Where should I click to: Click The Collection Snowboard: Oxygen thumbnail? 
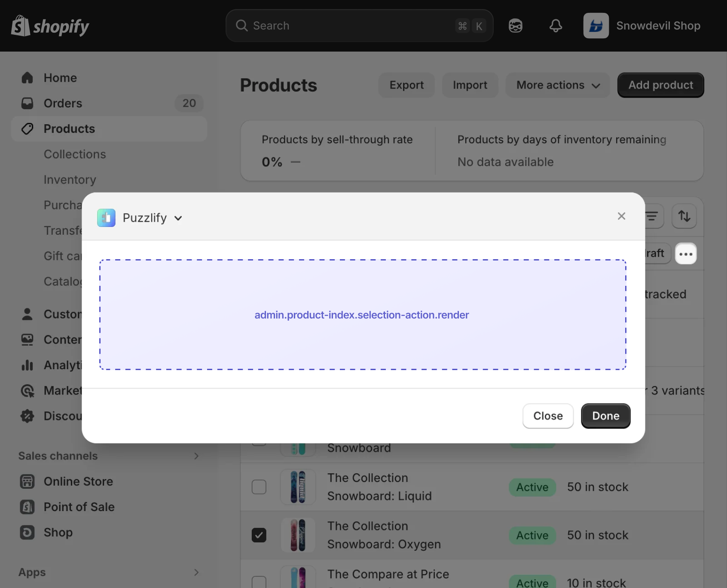[298, 535]
